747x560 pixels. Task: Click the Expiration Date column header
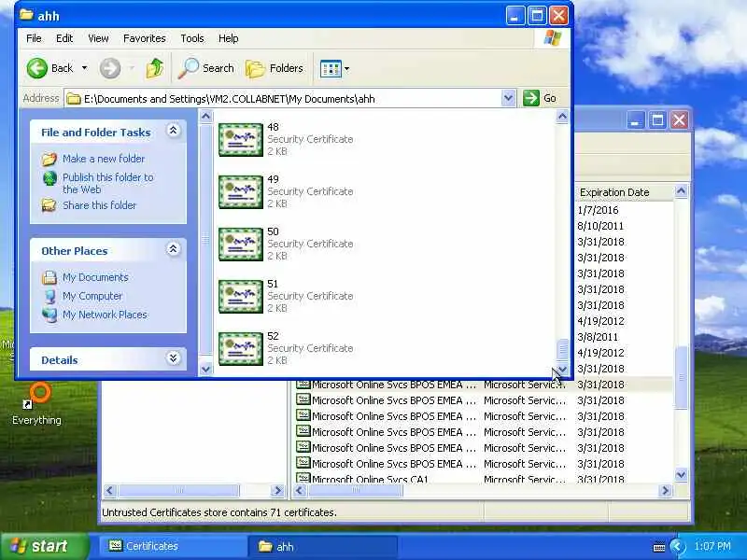[624, 192]
